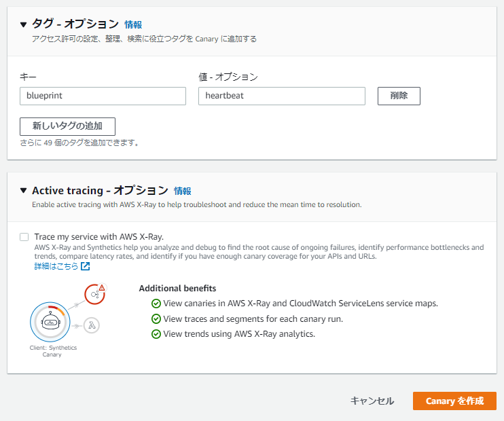Add another tag with 新しいタグの追加
Screen dimensions: 504x421
pyautogui.click(x=67, y=126)
